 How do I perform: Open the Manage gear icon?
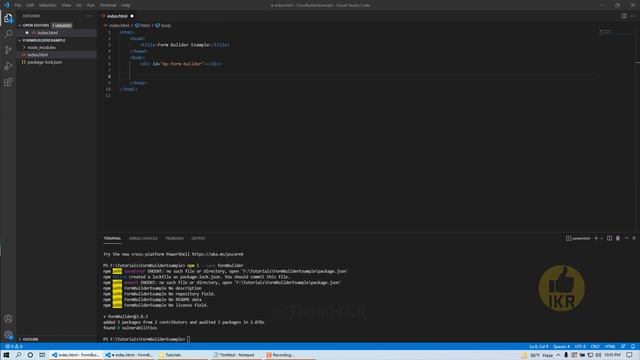pyautogui.click(x=8, y=335)
